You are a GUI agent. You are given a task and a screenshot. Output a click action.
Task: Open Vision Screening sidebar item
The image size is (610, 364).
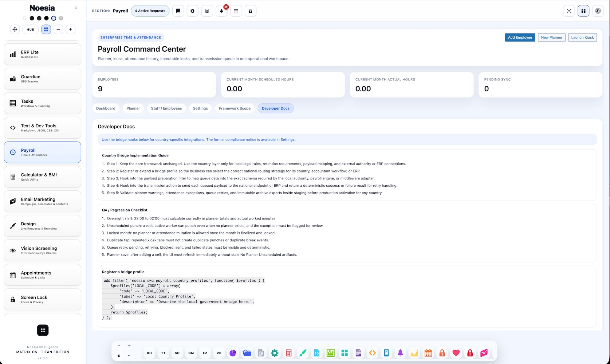coord(43,250)
